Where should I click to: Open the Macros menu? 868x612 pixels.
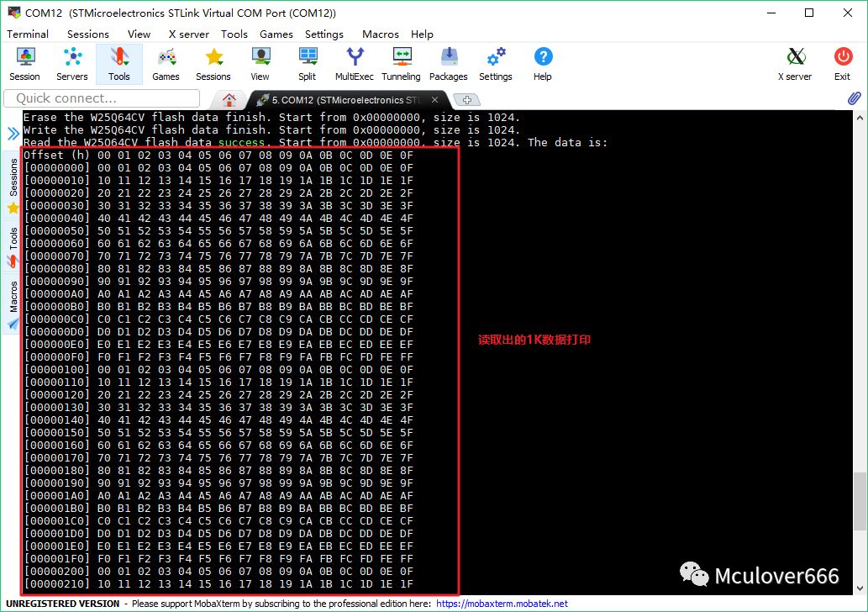[381, 34]
